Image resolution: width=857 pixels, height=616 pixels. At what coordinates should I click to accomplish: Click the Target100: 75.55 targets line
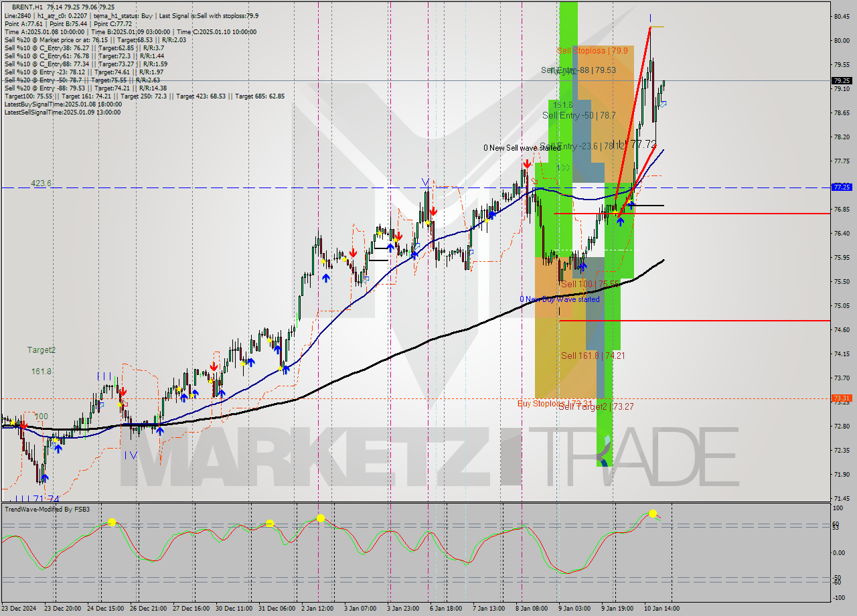pyautogui.click(x=144, y=96)
